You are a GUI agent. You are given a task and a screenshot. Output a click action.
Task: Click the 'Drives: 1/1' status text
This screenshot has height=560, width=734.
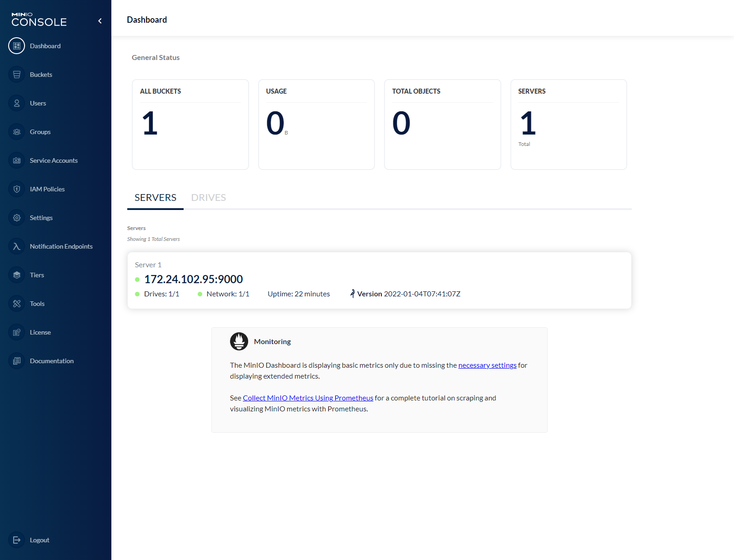coord(162,294)
